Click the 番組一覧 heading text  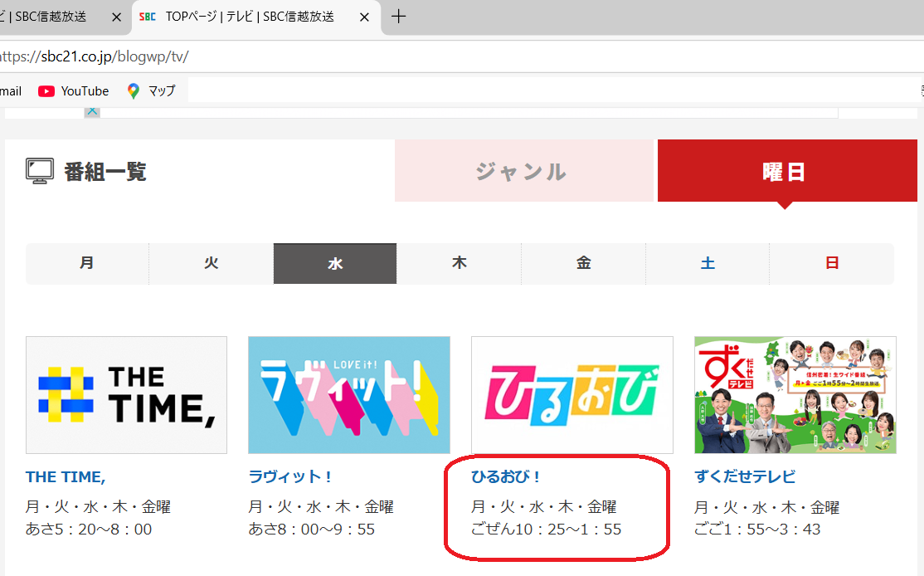[x=105, y=172]
